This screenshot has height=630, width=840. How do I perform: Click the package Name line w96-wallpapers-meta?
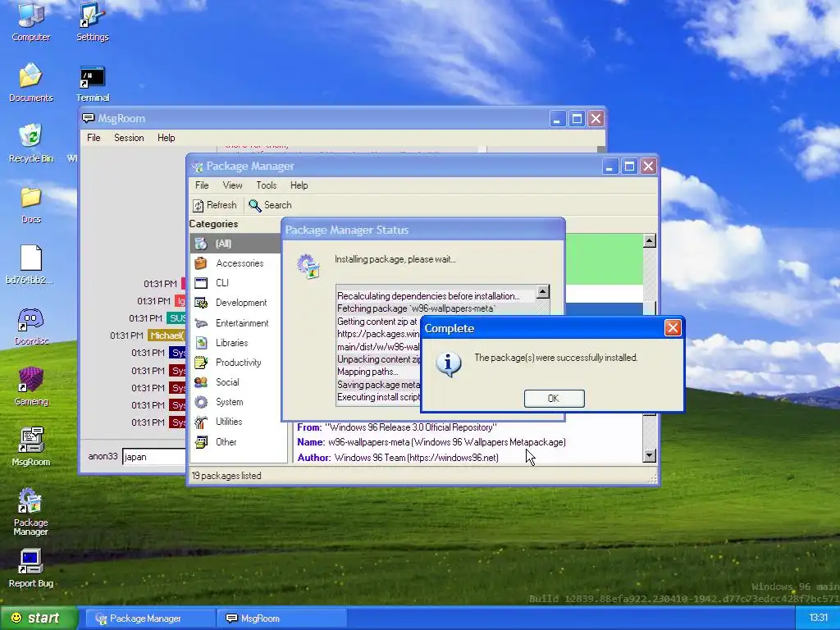coord(431,442)
